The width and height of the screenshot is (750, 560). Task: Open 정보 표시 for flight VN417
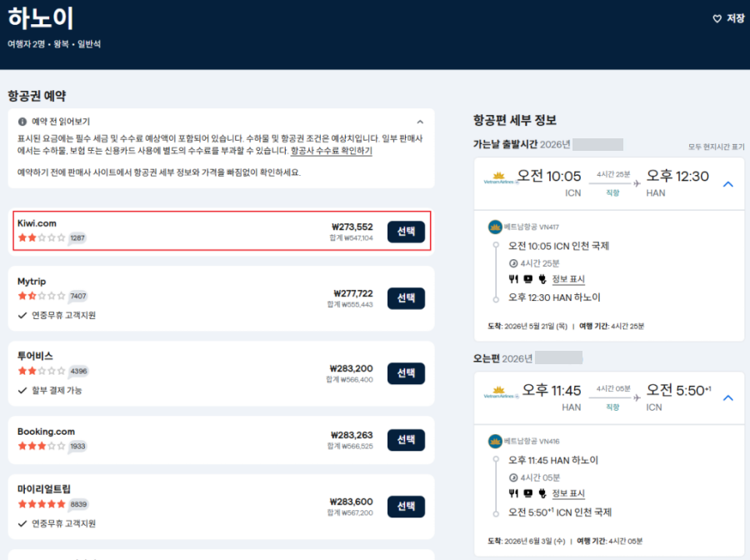[x=570, y=278]
